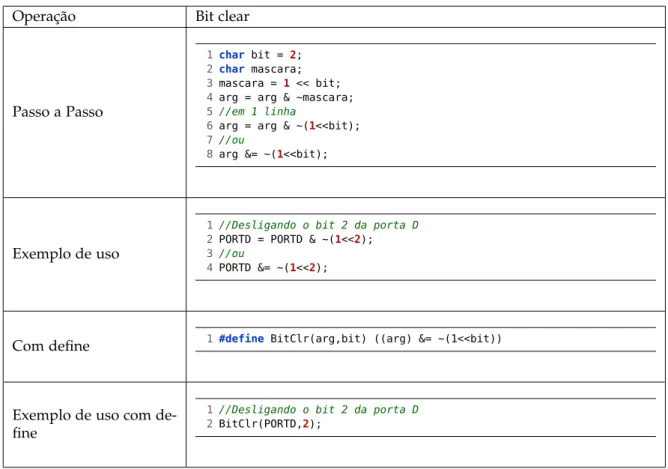
Task: Select the 'Exemplo de uso com define' label
Action: pos(94,423)
